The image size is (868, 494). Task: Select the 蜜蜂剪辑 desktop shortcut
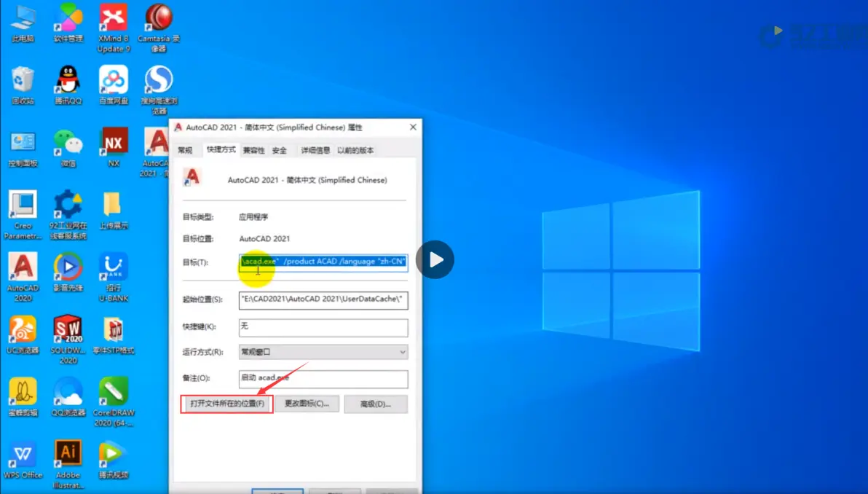tap(23, 398)
